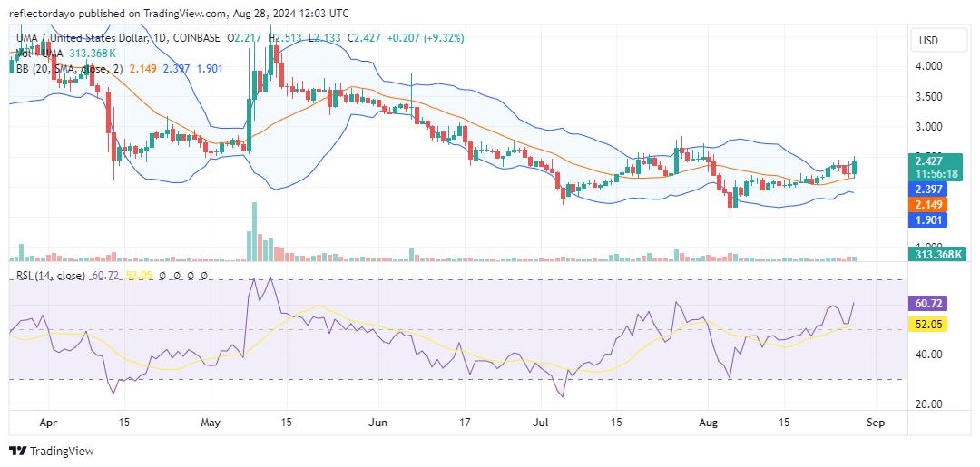Click the RSI axis value 20.00

[x=929, y=404]
